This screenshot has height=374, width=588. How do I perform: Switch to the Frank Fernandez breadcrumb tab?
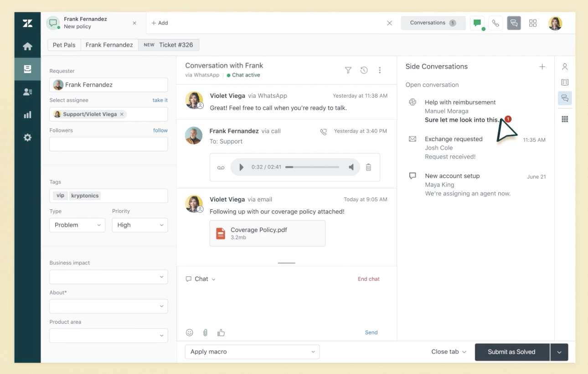[109, 45]
